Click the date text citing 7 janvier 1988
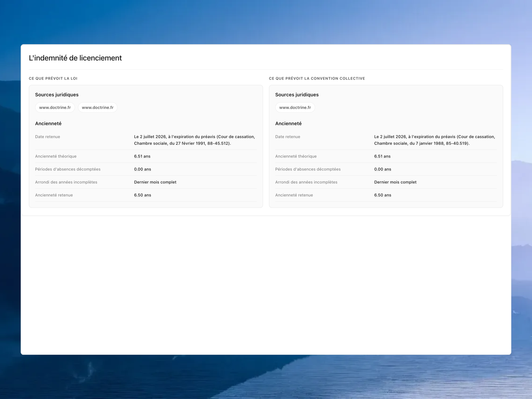This screenshot has height=399, width=532. [435, 140]
